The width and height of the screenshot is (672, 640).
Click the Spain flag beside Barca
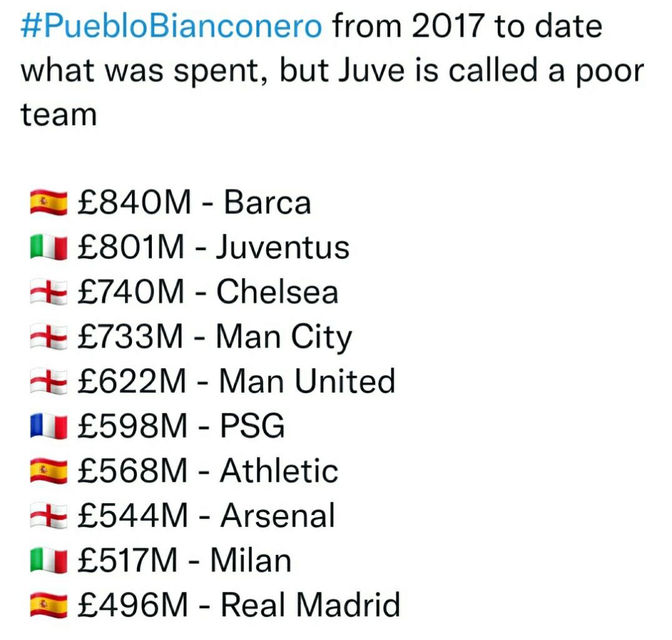coord(48,204)
